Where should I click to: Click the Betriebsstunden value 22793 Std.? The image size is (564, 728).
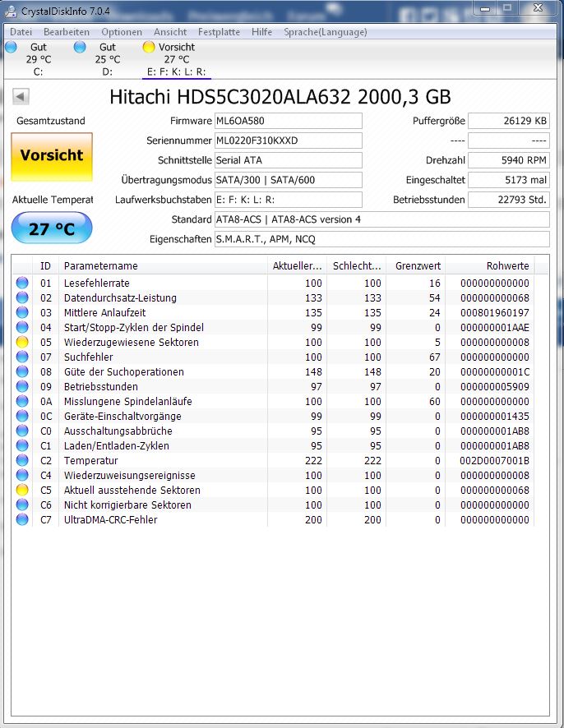point(509,200)
